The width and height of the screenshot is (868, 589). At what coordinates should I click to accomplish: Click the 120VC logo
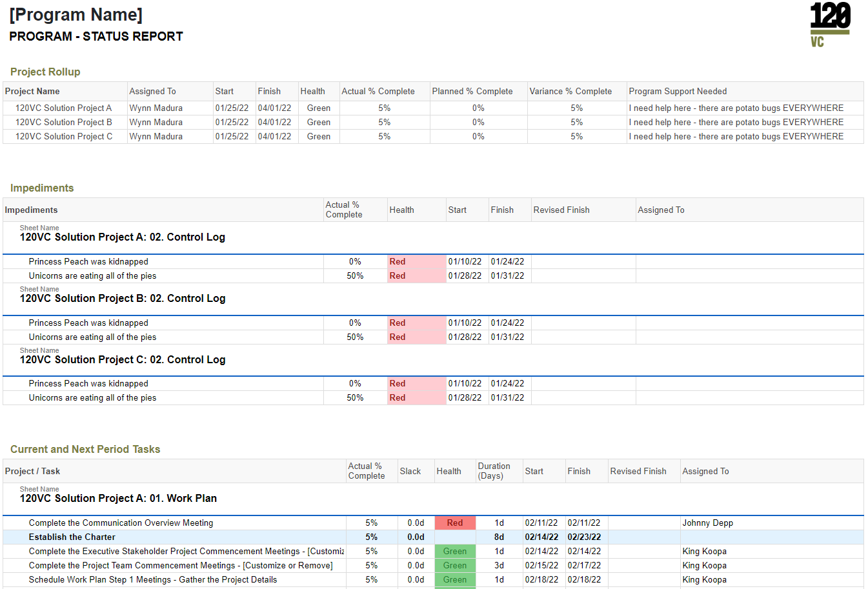[830, 25]
